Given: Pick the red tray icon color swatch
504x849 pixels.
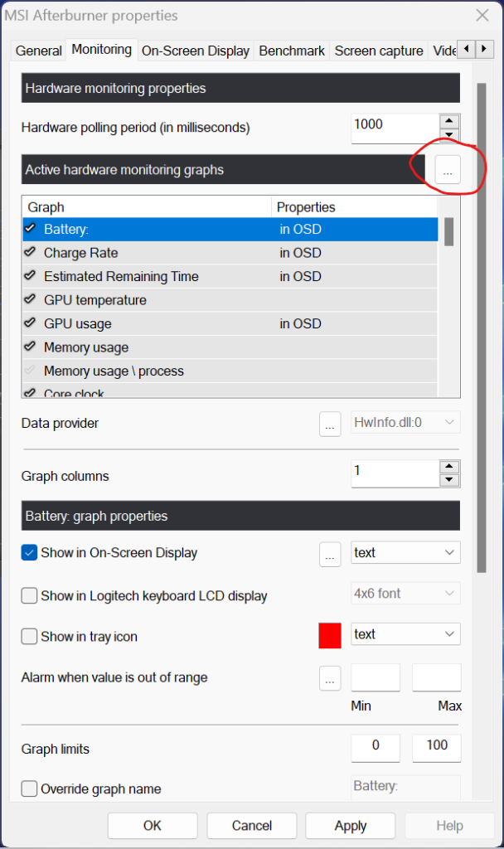Looking at the screenshot, I should [330, 636].
